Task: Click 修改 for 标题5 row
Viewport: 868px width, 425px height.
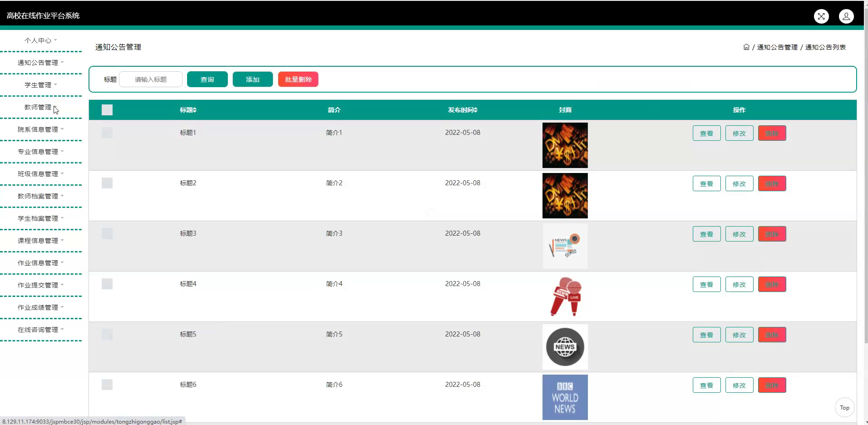Action: (x=740, y=335)
